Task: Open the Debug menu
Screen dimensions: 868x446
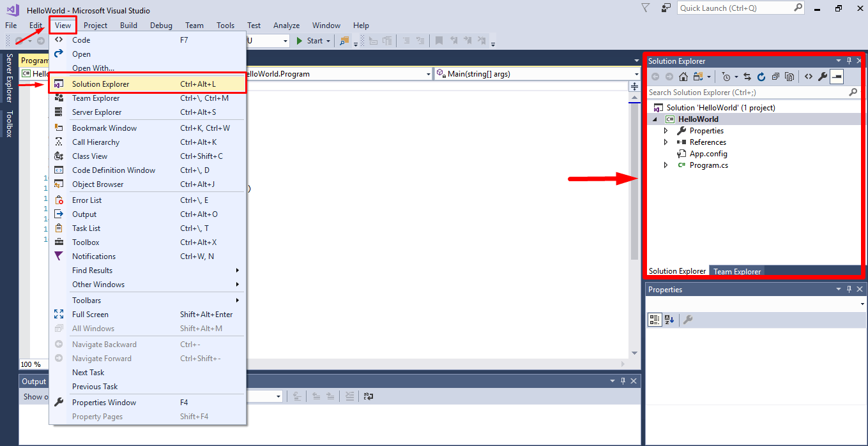Action: tap(161, 26)
